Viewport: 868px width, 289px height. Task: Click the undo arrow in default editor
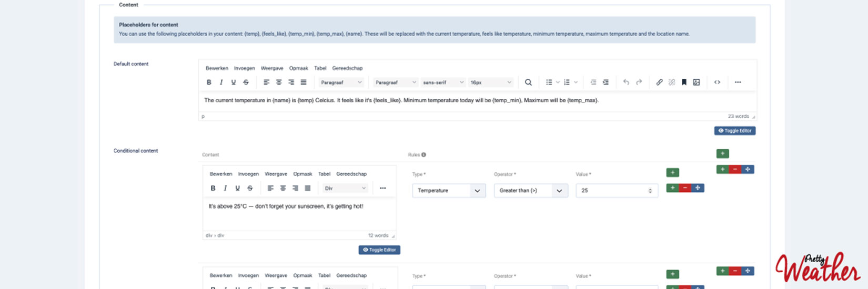tap(626, 82)
